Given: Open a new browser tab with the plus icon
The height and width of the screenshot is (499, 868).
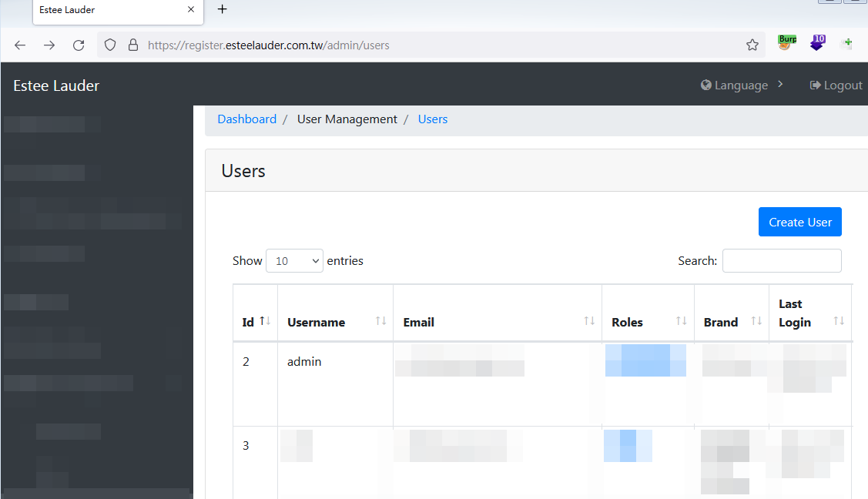Looking at the screenshot, I should pos(222,9).
